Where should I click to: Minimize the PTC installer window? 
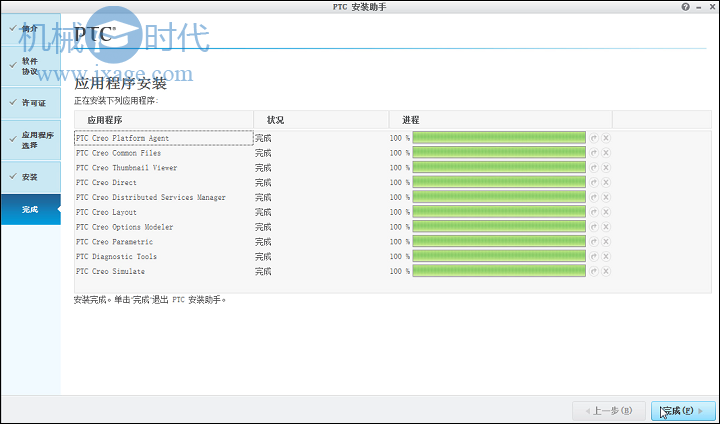click(699, 7)
